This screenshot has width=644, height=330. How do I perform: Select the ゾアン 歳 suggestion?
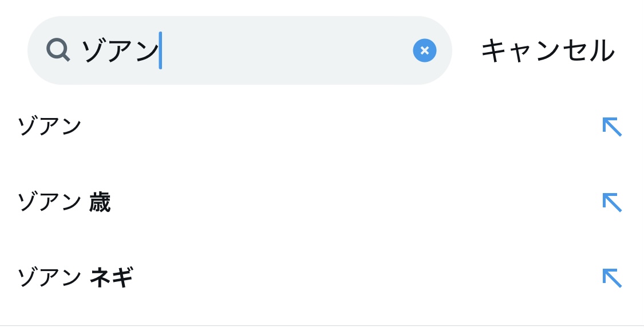[64, 202]
